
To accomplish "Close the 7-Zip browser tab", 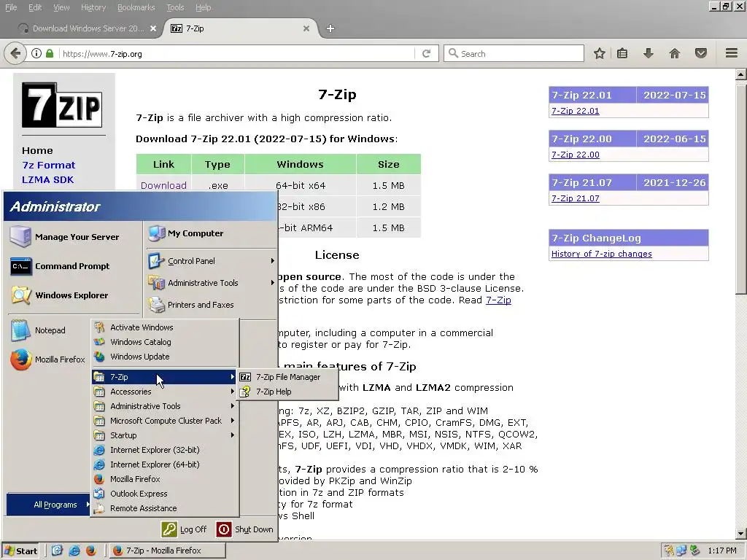I will pyautogui.click(x=306, y=28).
